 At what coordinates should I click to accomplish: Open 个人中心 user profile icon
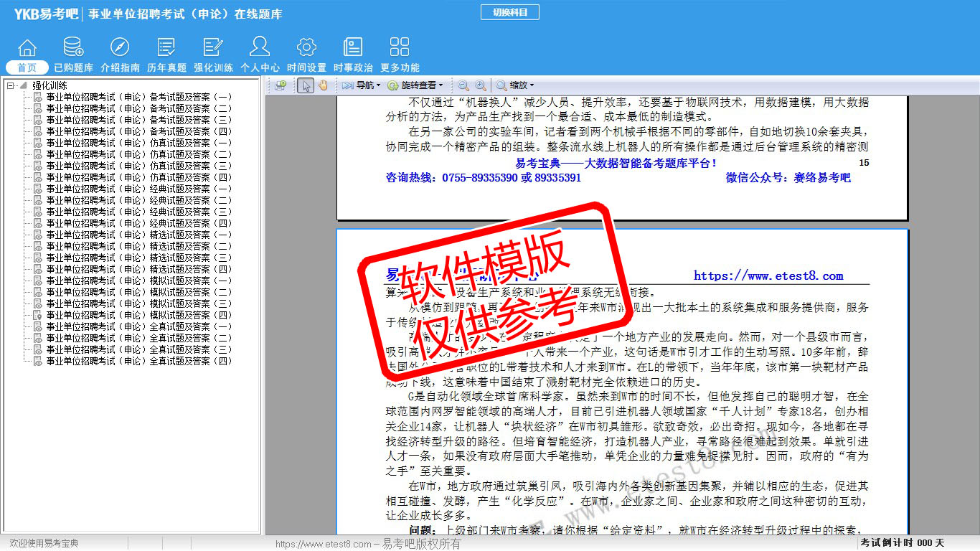[260, 48]
